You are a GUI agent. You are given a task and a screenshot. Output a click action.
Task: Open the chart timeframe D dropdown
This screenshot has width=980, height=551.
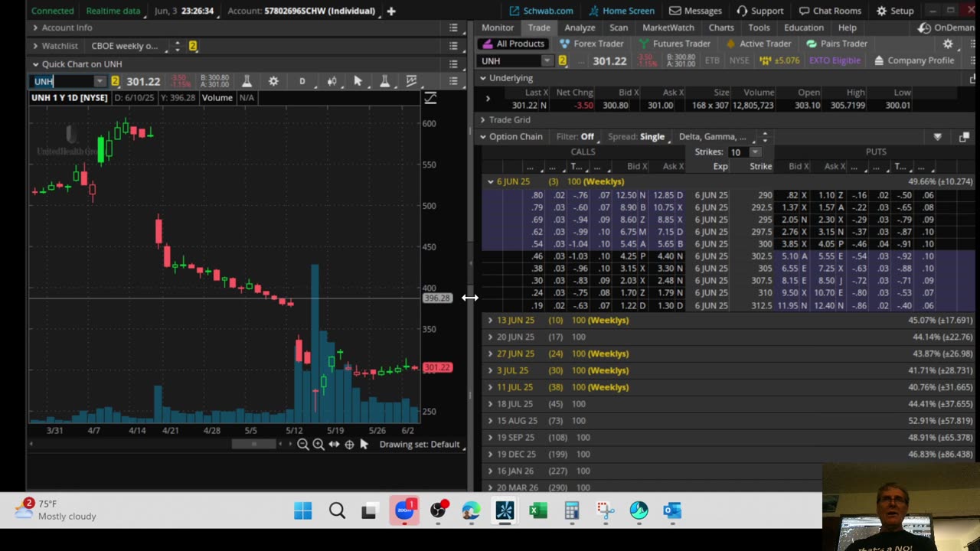coord(302,81)
